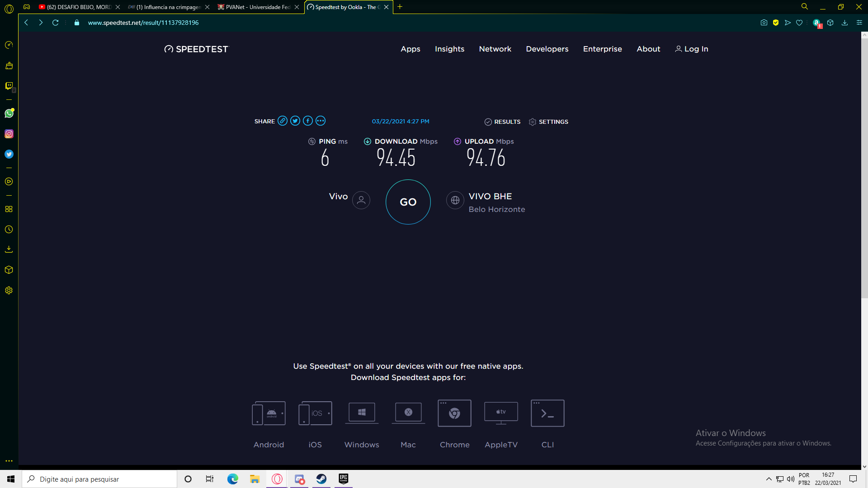Open history clock icon in sidebar

(9, 230)
